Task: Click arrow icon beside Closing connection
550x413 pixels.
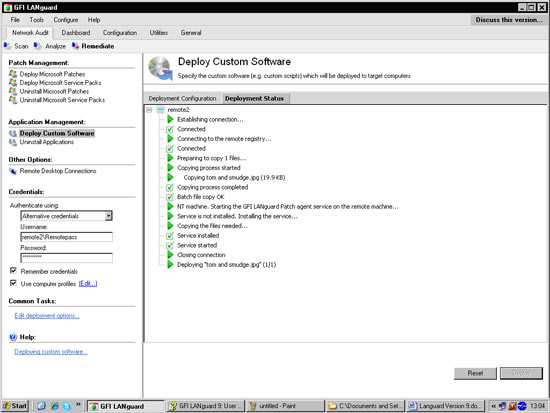Action: [x=170, y=255]
